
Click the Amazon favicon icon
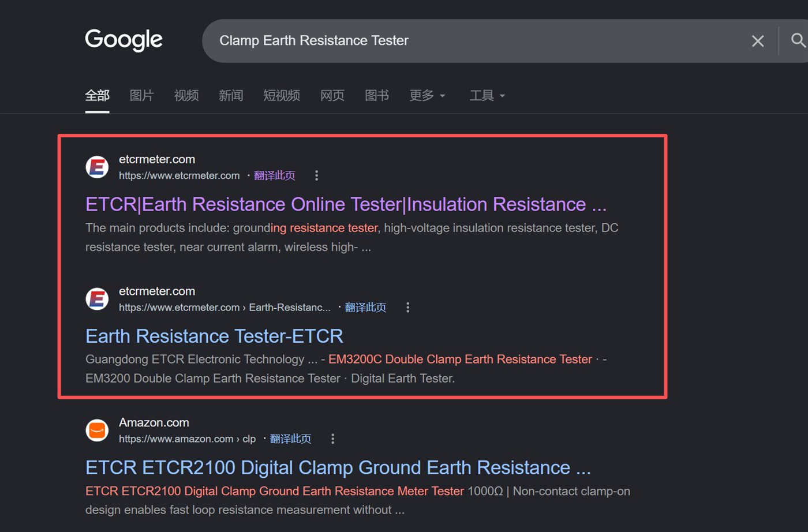pyautogui.click(x=97, y=430)
